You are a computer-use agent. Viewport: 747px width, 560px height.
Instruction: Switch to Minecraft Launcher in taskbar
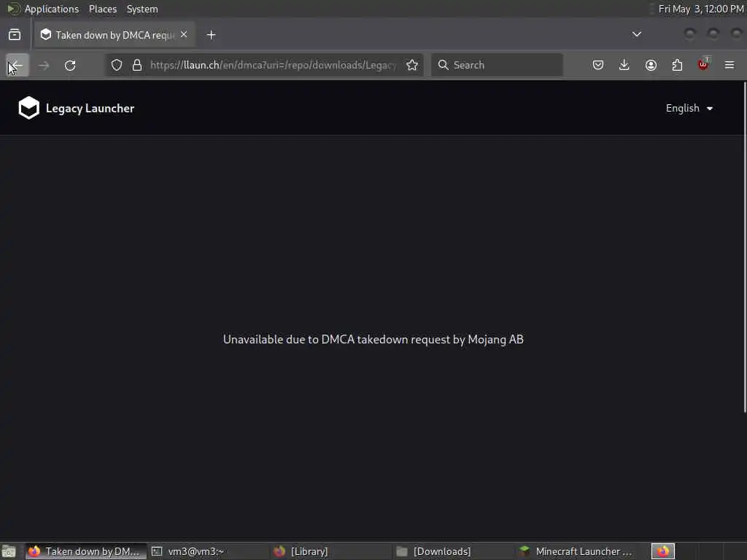(x=576, y=551)
